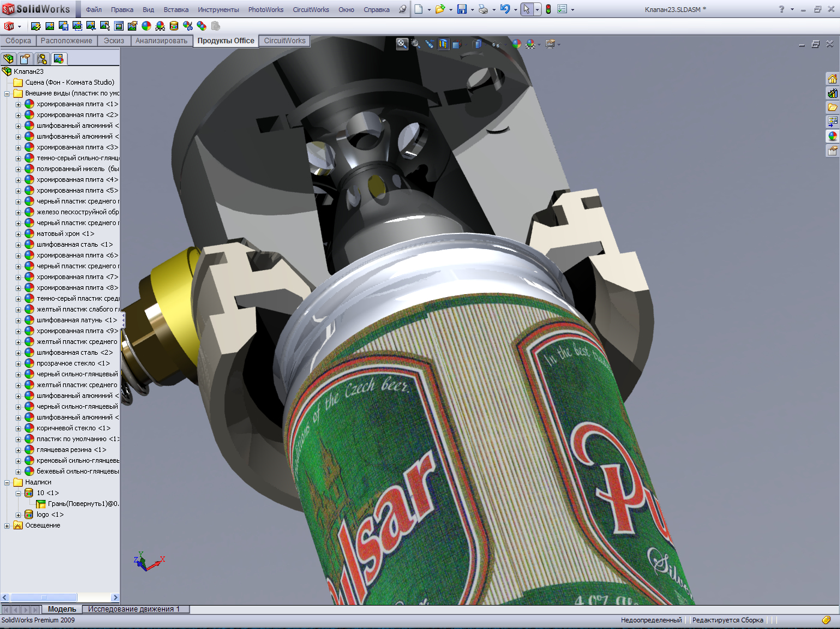Expand матовый хром <1> node
This screenshot has width=840, height=629.
tap(18, 234)
